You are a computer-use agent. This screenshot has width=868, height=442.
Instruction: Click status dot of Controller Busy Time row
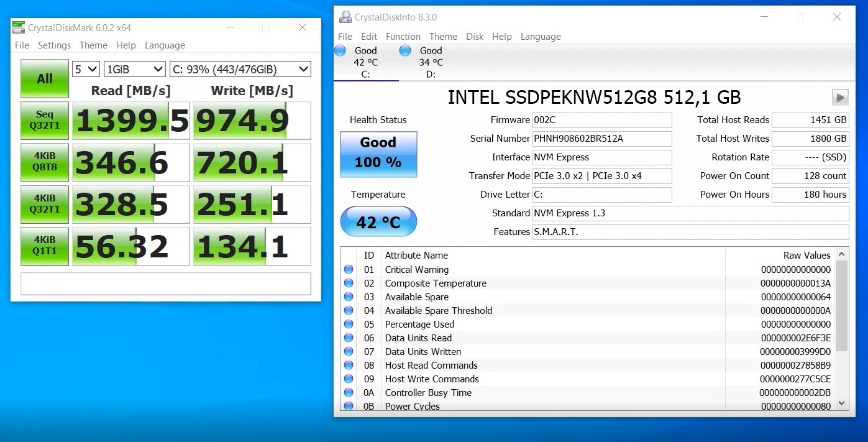tap(349, 392)
